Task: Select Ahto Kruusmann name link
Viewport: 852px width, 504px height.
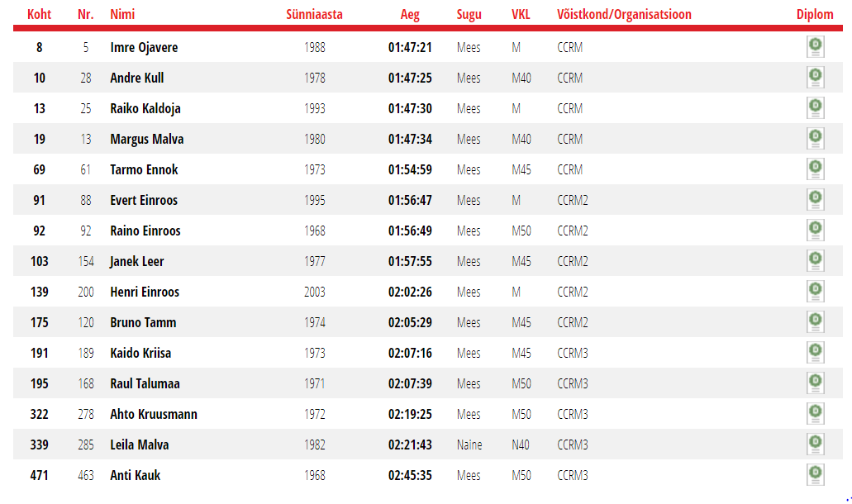Action: point(153,414)
